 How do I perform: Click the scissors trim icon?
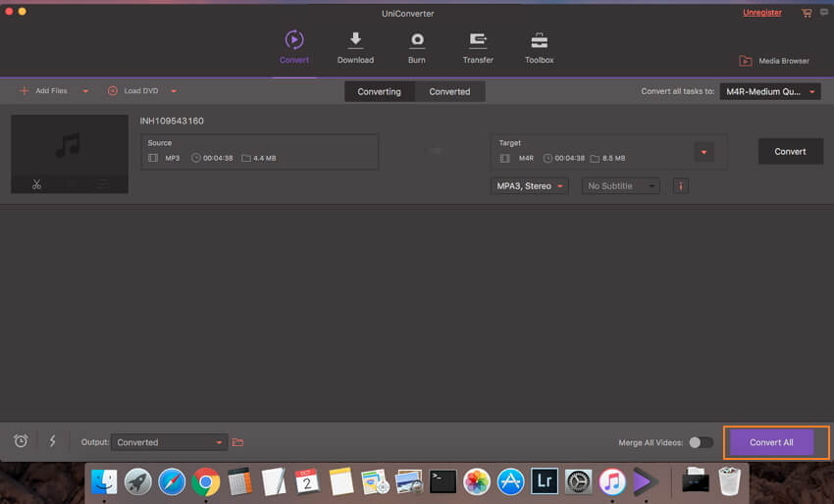click(36, 184)
